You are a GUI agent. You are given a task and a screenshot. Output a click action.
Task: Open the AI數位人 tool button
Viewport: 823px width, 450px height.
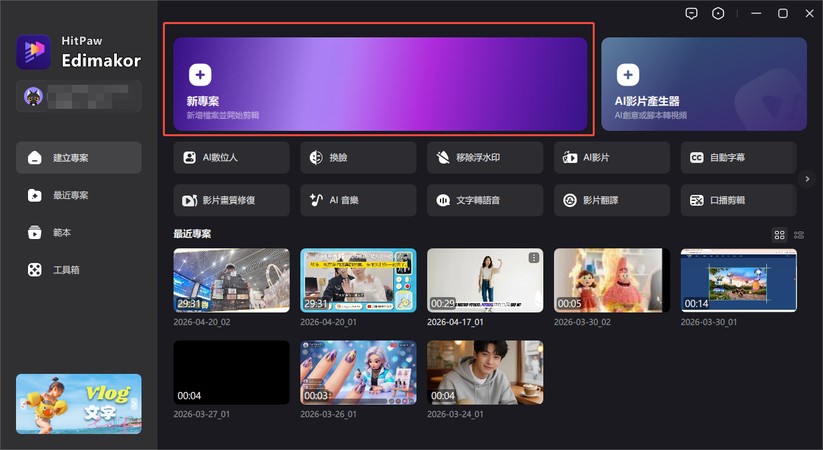point(231,158)
